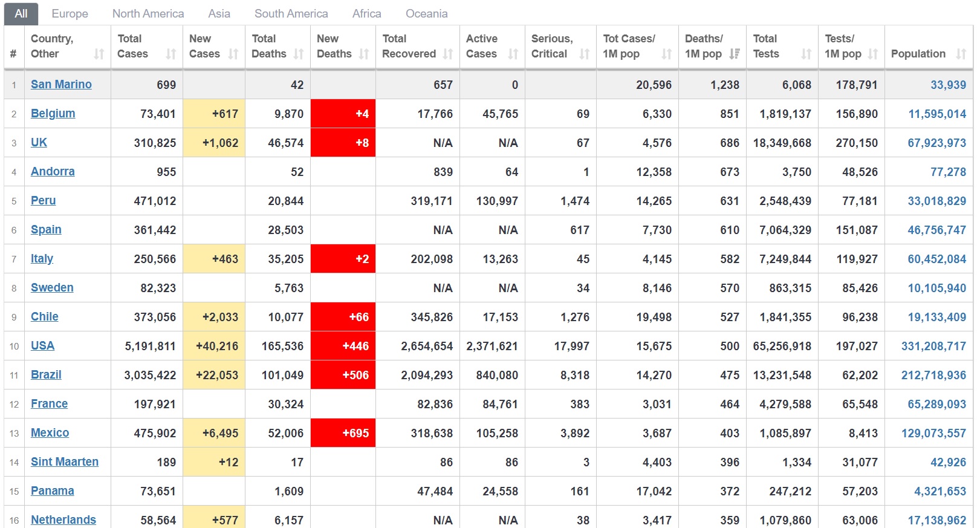Click sort arrows in New Deaths header
The image size is (980, 528).
[364, 54]
